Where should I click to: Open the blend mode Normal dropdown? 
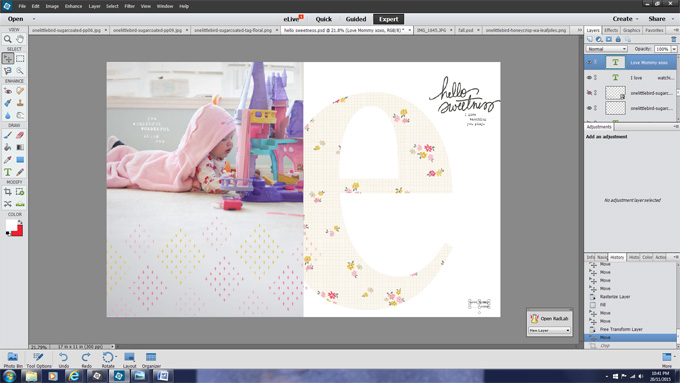[x=607, y=49]
